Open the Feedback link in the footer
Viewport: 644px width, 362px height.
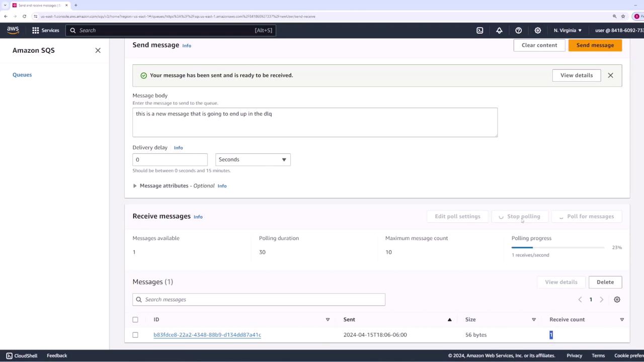(x=57, y=355)
